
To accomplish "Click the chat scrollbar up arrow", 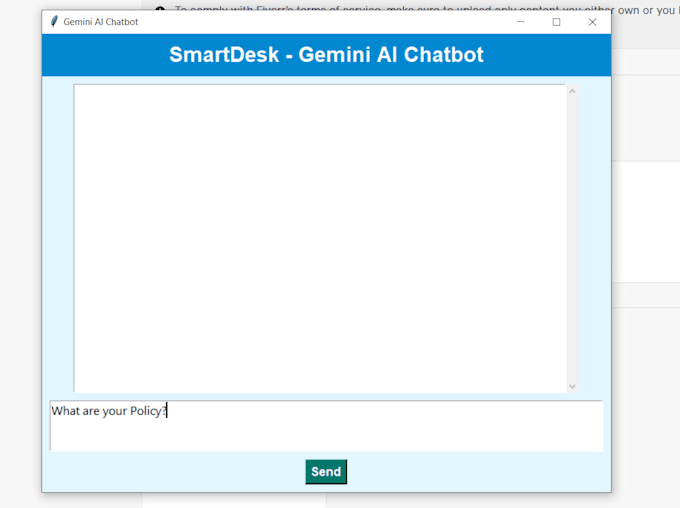I will click(572, 91).
